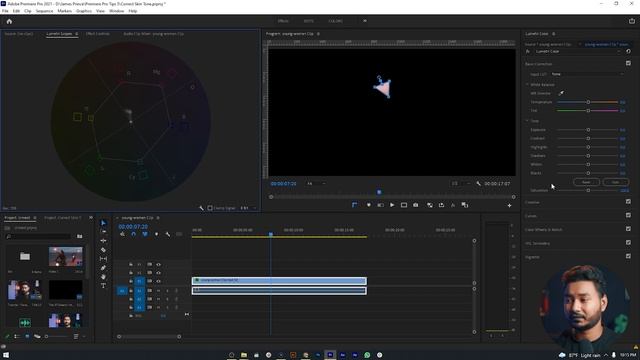The height and width of the screenshot is (360, 640).
Task: Add marker in timeline header
Action: 156,234
